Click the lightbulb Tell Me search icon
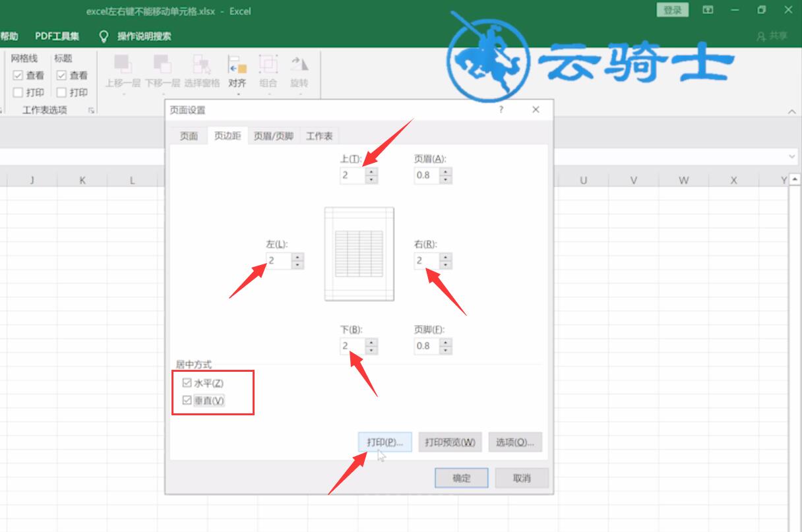This screenshot has width=802, height=532. [x=103, y=36]
